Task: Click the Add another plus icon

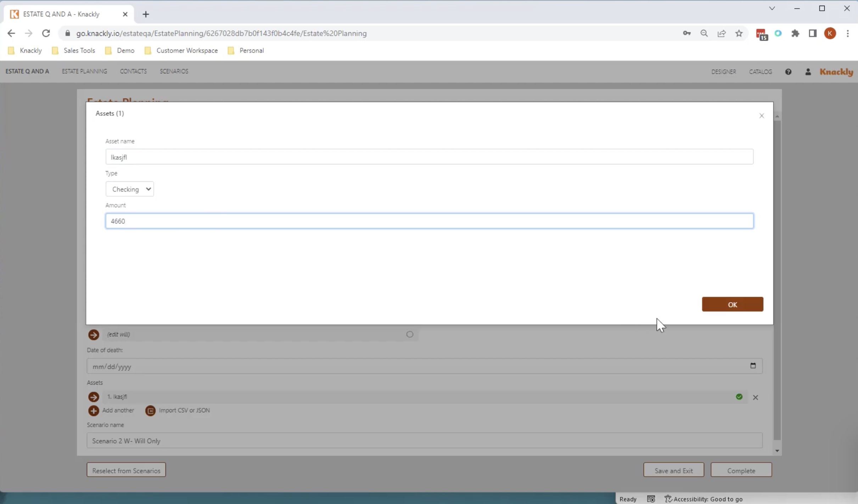Action: click(x=93, y=410)
